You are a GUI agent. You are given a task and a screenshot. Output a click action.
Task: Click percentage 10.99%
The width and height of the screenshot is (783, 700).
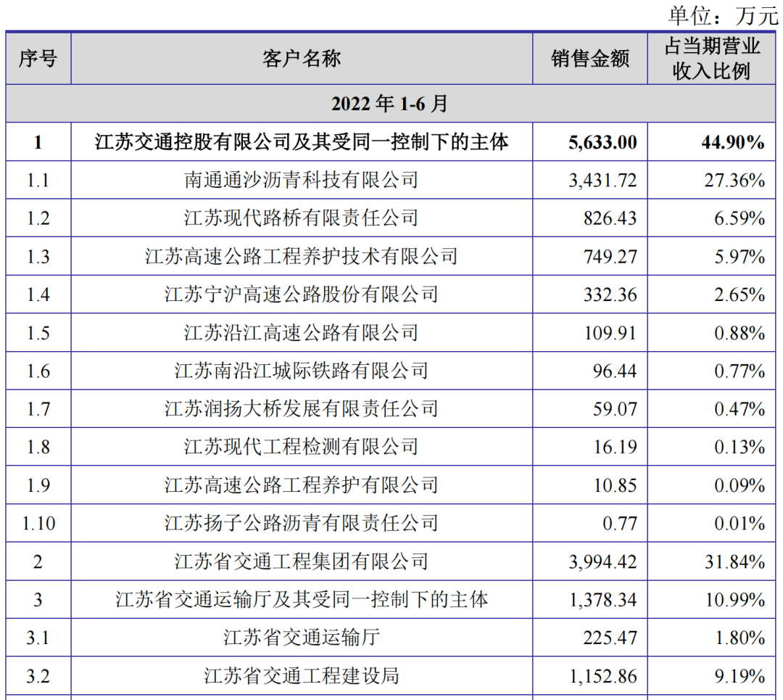734,600
